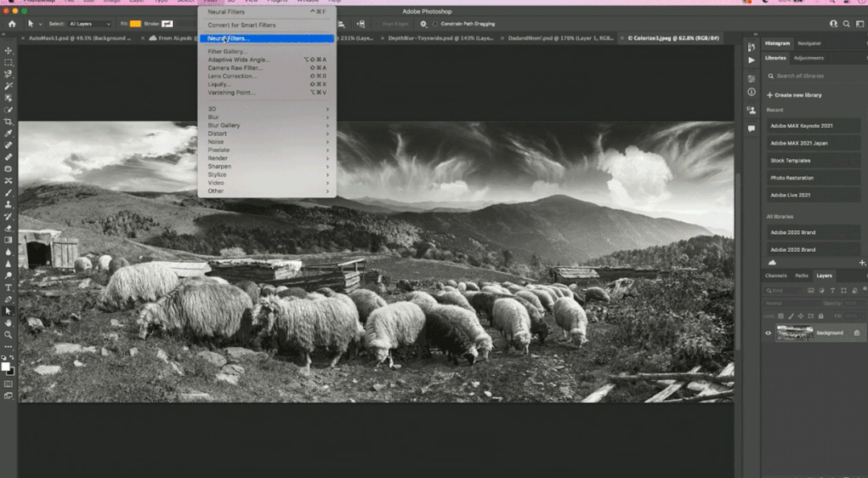Viewport: 868px width, 478px height.
Task: Open the Properties panel sliders icon
Action: [751, 79]
